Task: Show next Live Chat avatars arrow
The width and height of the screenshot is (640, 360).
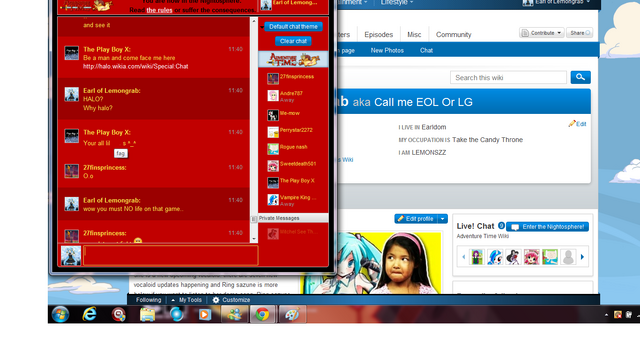Action: pos(582,257)
